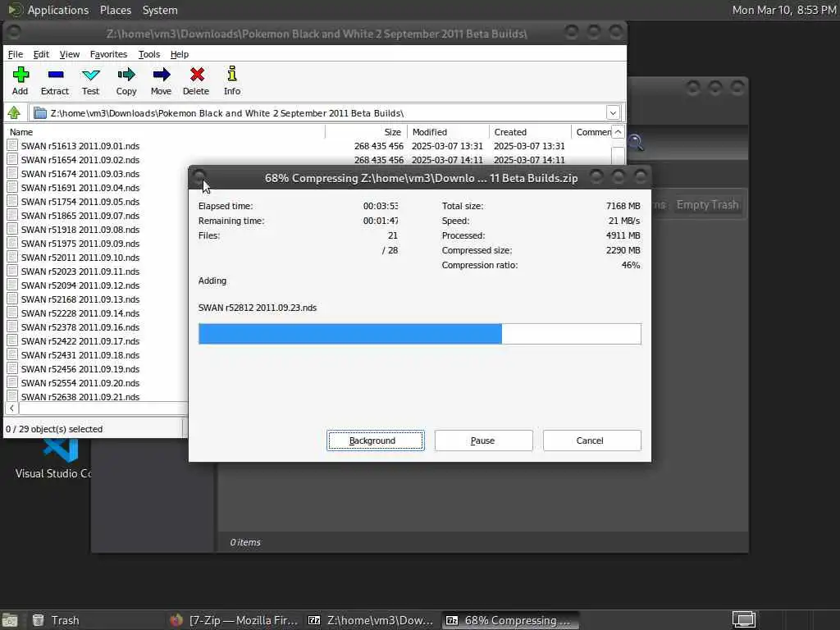Cancel the compression

[591, 441]
